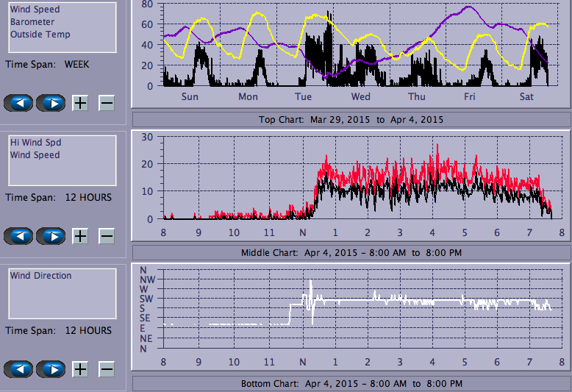Select Wind Direction in the bottom chart list
Viewport: 572px width, 392px height.
pos(40,276)
